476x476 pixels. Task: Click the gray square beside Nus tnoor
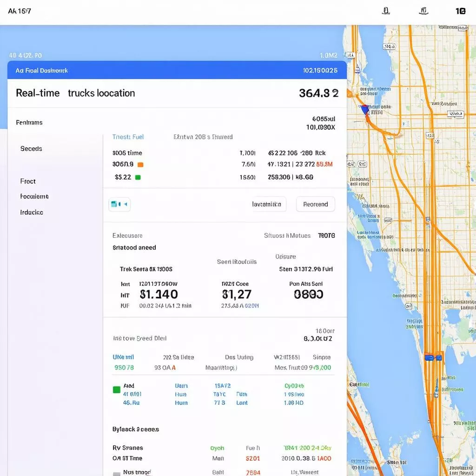tap(117, 473)
